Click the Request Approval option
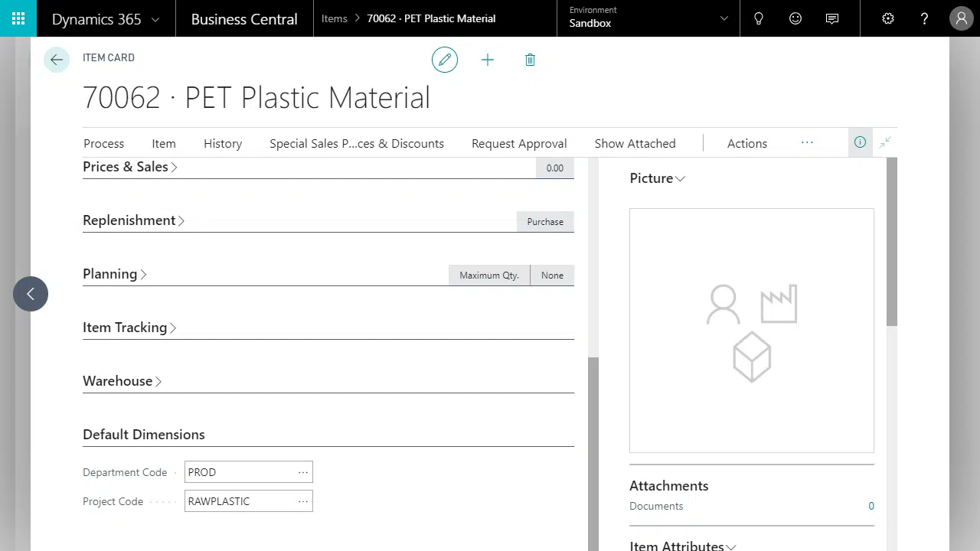980x551 pixels. click(518, 143)
